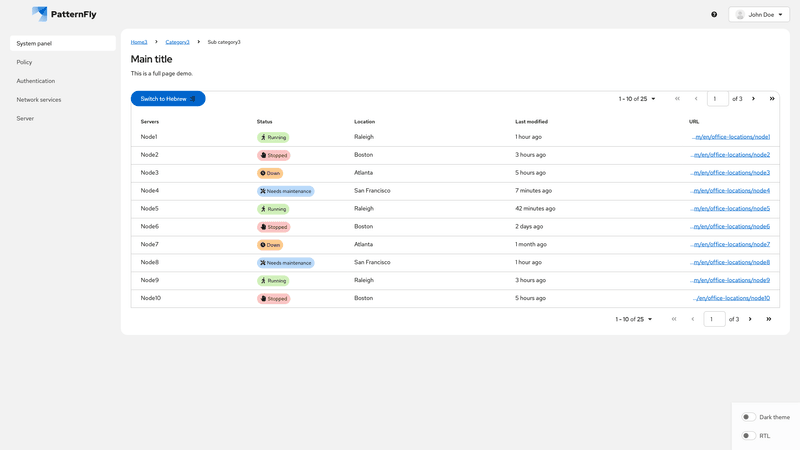Select the Node10 server name cell

151,298
